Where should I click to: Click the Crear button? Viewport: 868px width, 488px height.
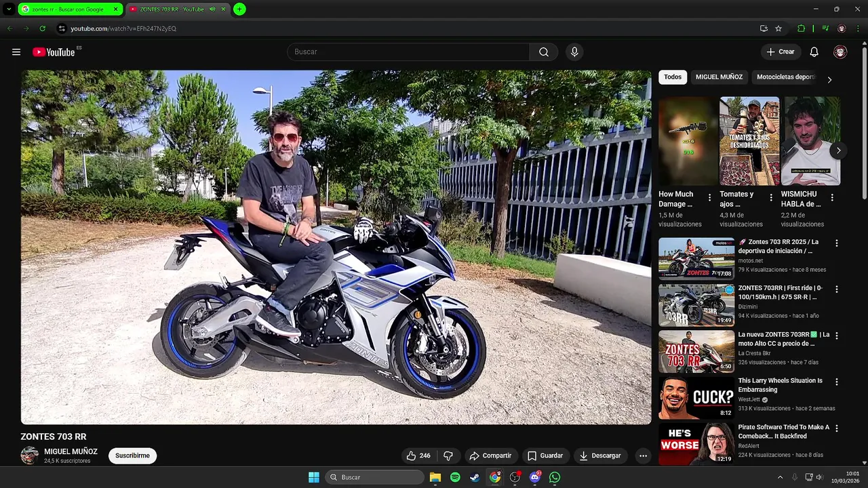click(781, 52)
